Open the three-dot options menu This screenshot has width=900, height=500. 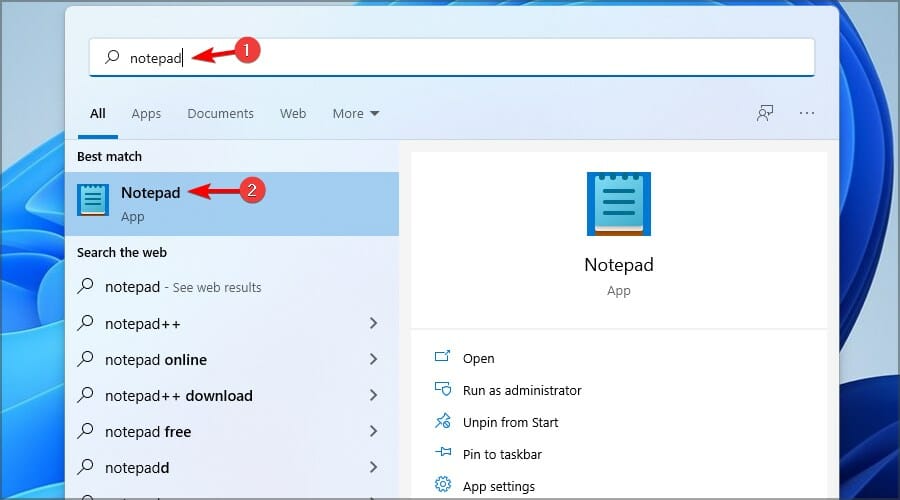pyautogui.click(x=806, y=113)
